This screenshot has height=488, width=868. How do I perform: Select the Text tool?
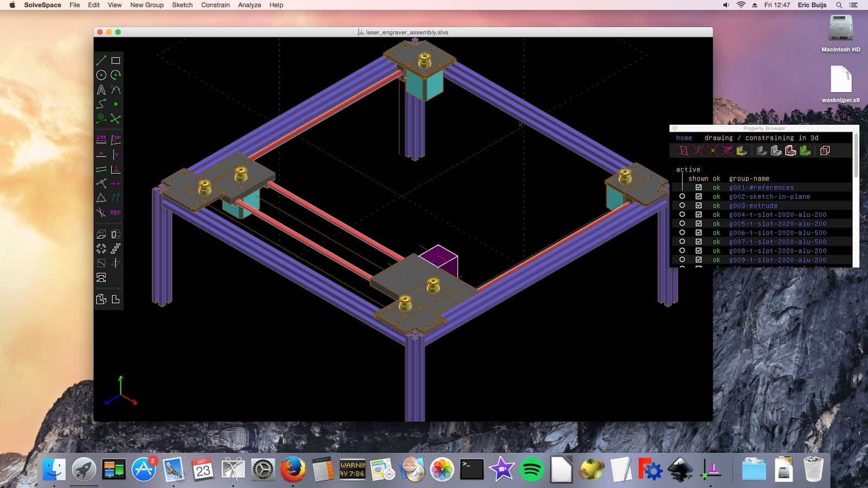[x=100, y=89]
